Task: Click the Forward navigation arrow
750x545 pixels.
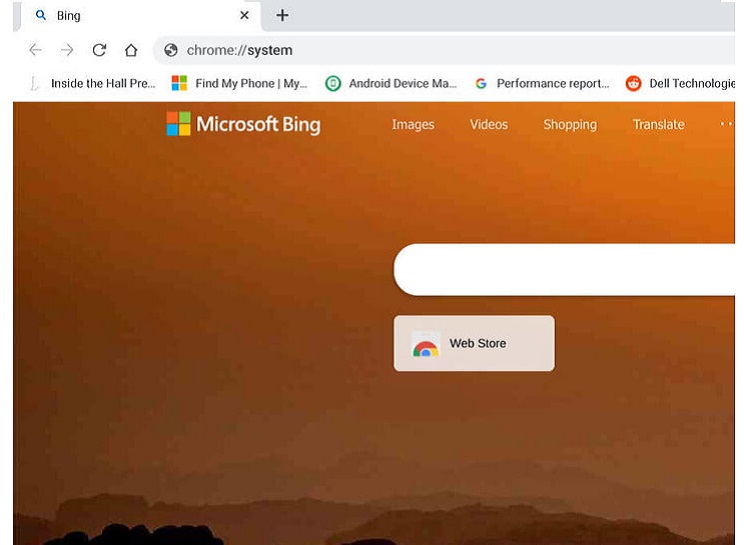Action: 67,50
